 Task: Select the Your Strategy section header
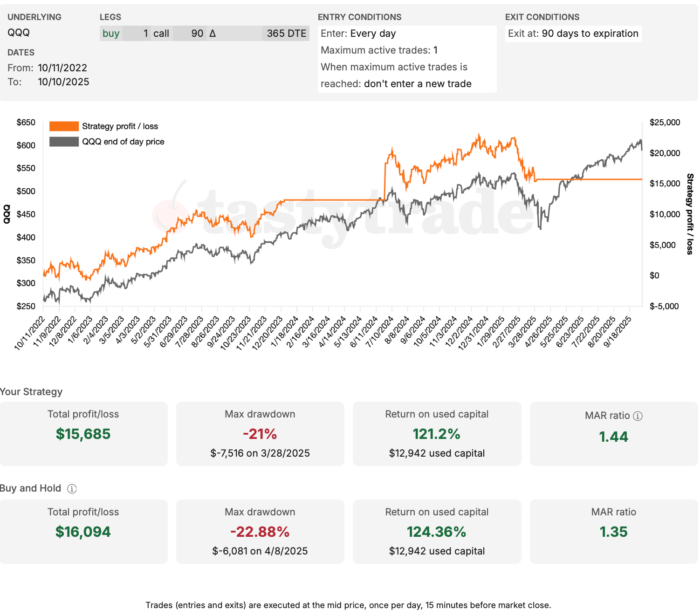click(31, 392)
